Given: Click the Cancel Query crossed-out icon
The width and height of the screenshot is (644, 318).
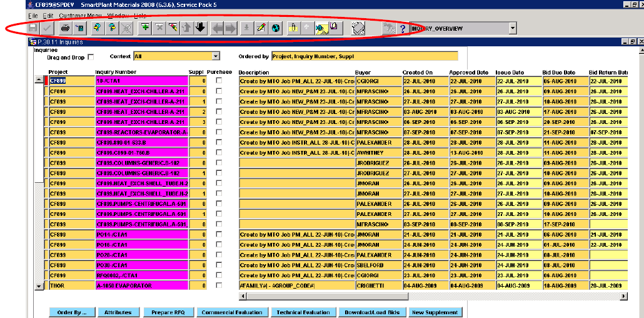Looking at the screenshot, I should click(x=126, y=28).
